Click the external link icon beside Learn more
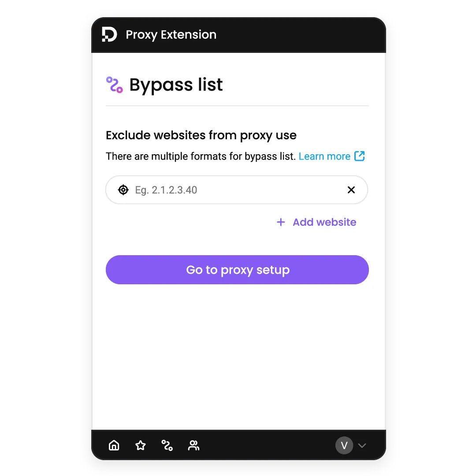The image size is (476, 476). [x=360, y=156]
